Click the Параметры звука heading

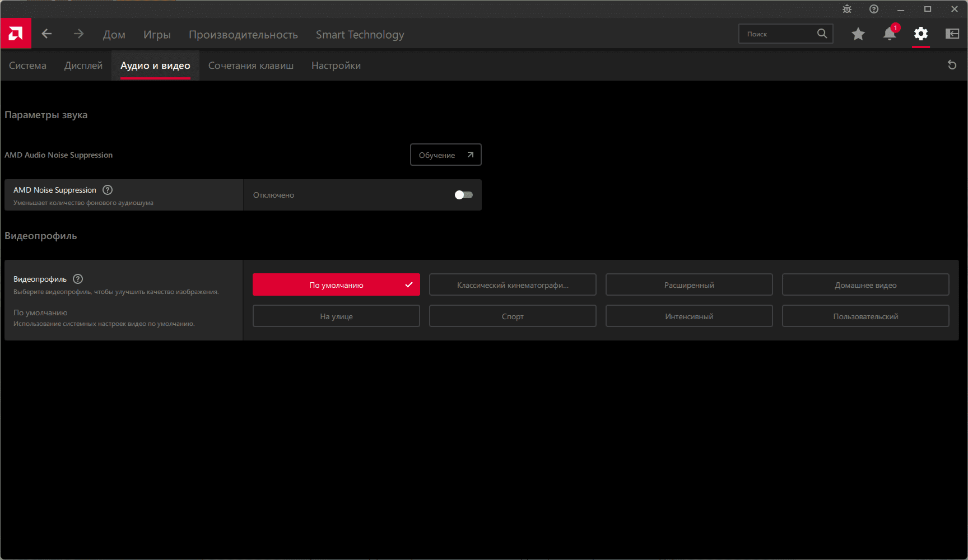pyautogui.click(x=46, y=115)
